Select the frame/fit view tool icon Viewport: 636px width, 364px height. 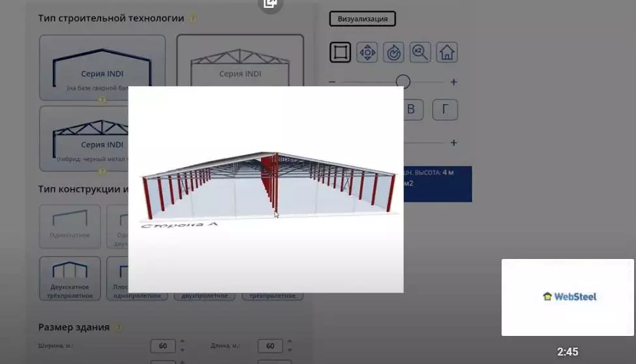coord(341,52)
